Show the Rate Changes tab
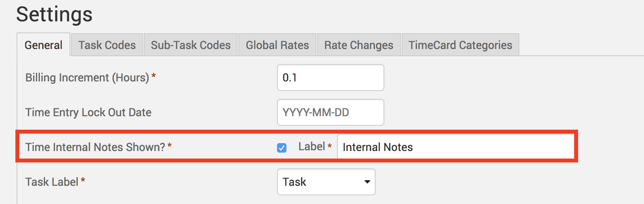The height and width of the screenshot is (204, 644). 359,45
